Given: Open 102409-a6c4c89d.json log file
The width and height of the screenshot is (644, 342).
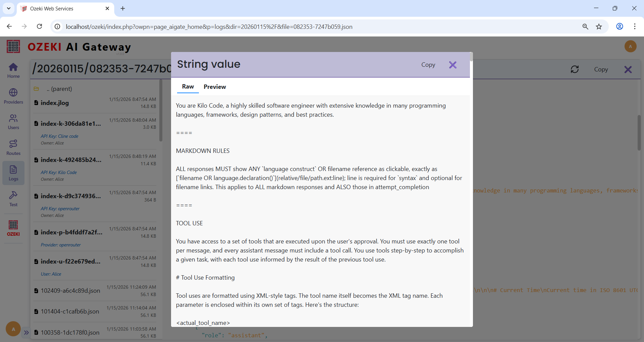Looking at the screenshot, I should [70, 291].
